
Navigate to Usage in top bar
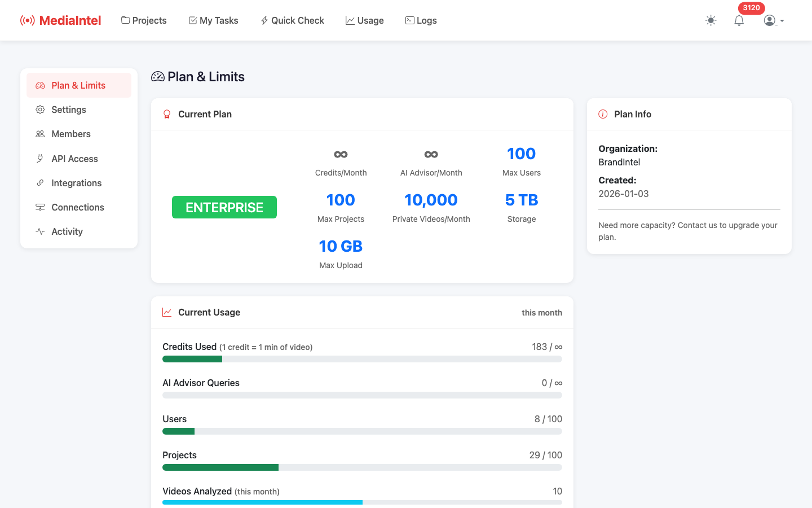tap(364, 20)
